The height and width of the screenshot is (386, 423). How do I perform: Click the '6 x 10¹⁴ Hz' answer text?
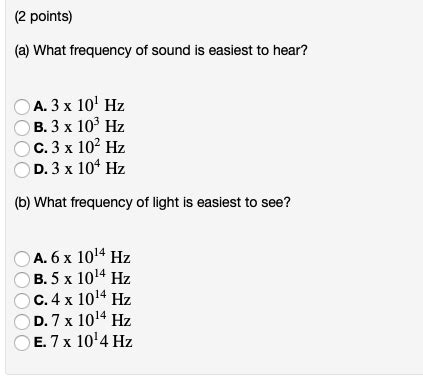(91, 257)
